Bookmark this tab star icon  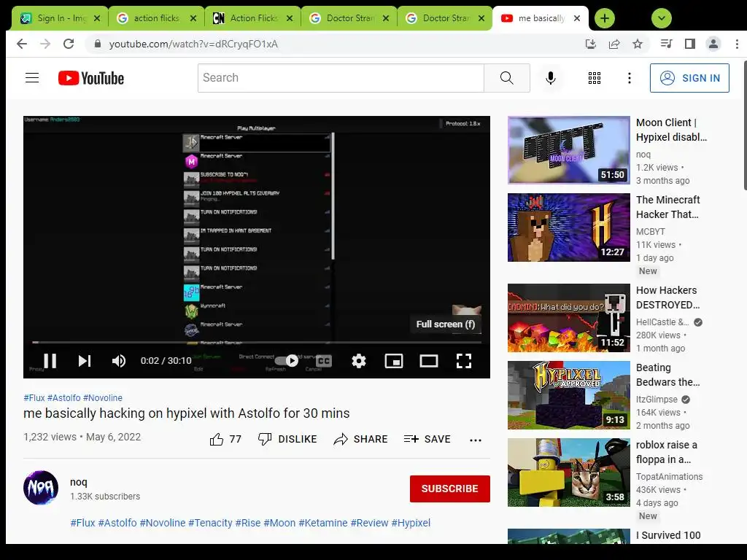pyautogui.click(x=638, y=44)
